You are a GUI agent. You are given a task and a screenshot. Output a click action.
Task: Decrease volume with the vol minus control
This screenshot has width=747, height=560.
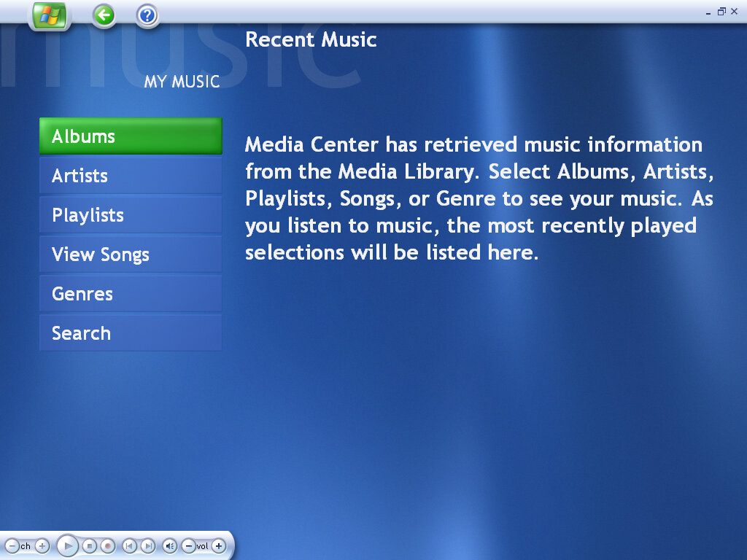point(189,546)
